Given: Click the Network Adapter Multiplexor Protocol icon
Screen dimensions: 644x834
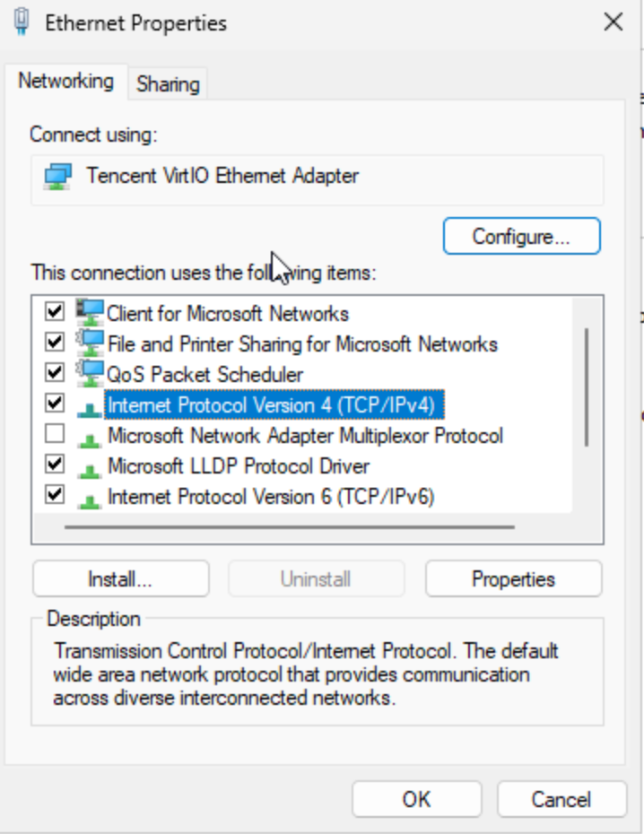Looking at the screenshot, I should [x=90, y=438].
